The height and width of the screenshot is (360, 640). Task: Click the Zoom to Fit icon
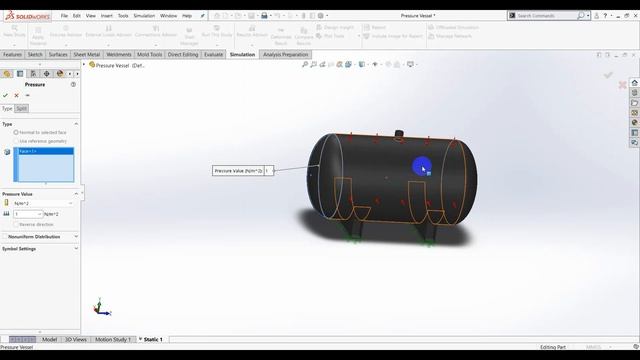[305, 64]
